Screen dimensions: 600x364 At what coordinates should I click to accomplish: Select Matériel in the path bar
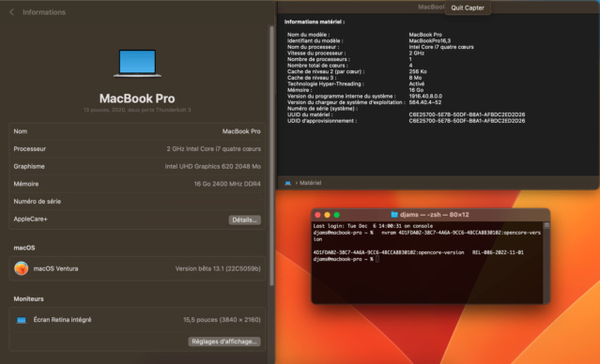pos(311,183)
